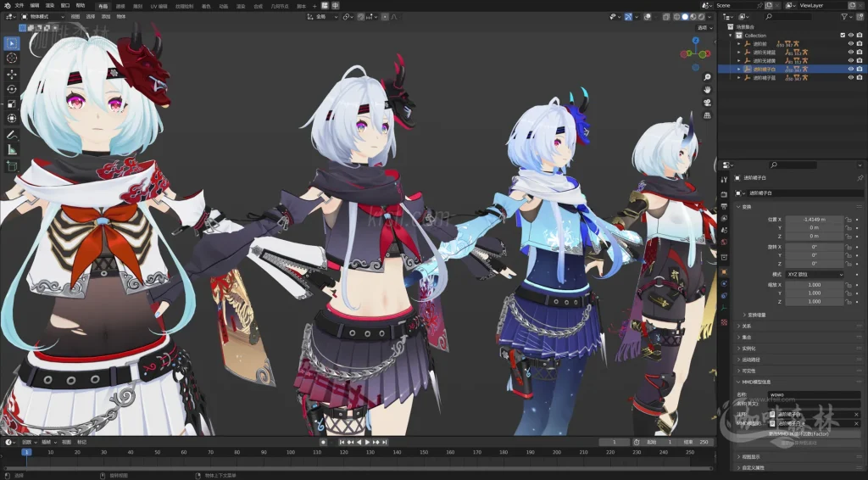Open the viewport 添加 menu
Image resolution: width=868 pixels, height=480 pixels.
click(x=106, y=17)
